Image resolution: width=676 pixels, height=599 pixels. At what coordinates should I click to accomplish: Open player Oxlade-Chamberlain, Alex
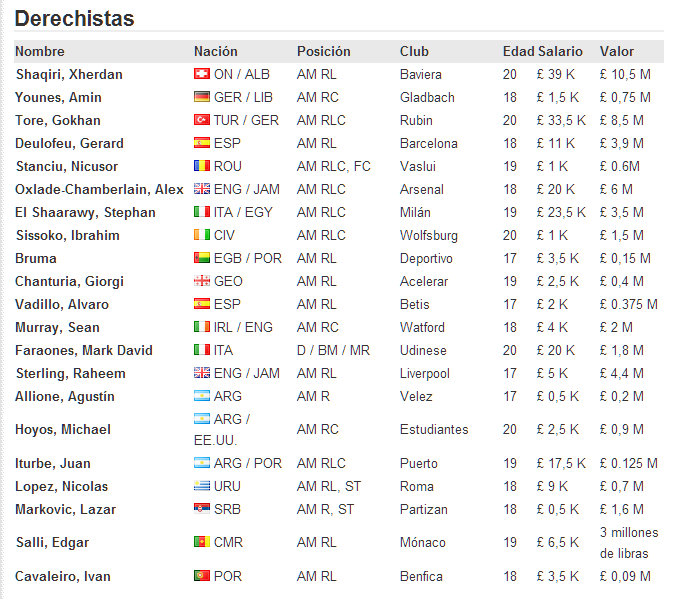[x=99, y=189]
